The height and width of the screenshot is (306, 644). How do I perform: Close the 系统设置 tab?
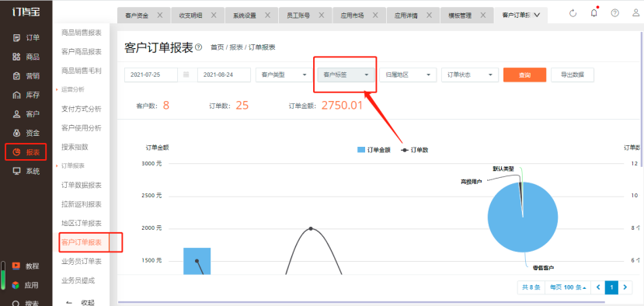tap(268, 16)
